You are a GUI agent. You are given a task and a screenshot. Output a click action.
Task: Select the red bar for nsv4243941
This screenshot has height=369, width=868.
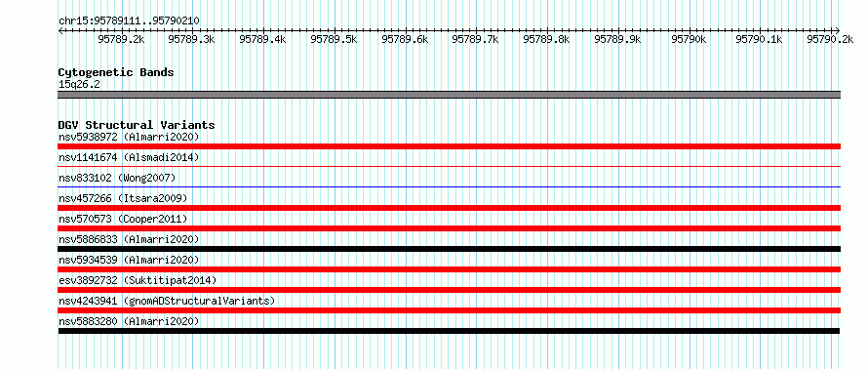pyautogui.click(x=450, y=310)
